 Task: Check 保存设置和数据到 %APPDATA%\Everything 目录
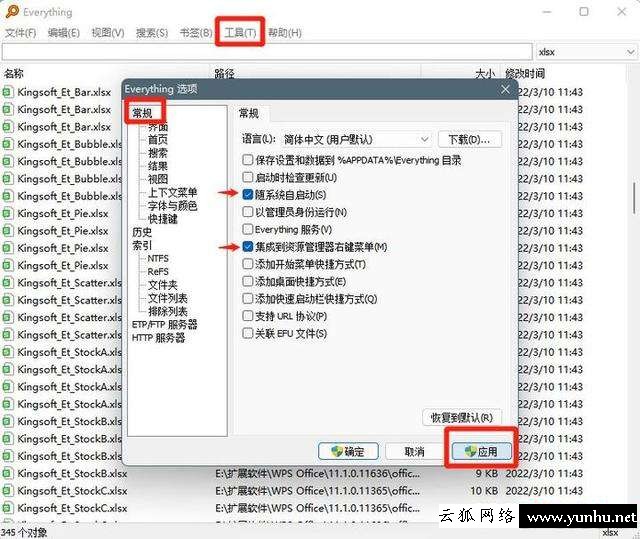(248, 160)
